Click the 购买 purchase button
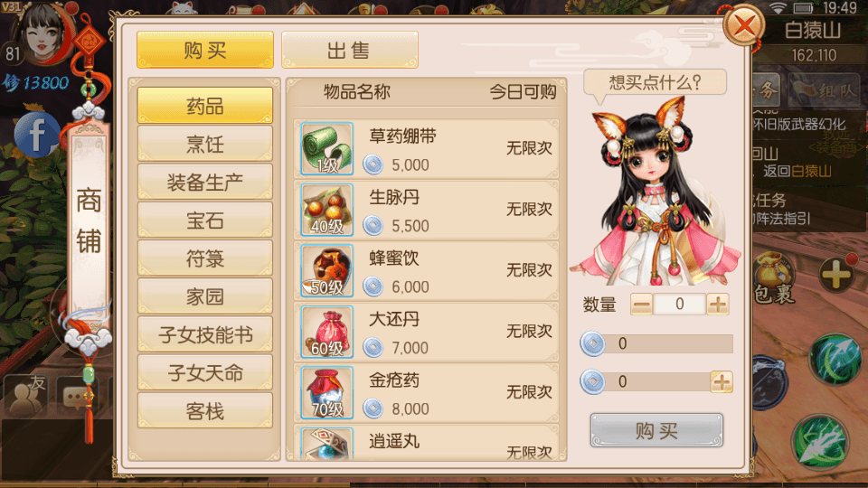Screen dimensions: 868x488 pos(656,430)
